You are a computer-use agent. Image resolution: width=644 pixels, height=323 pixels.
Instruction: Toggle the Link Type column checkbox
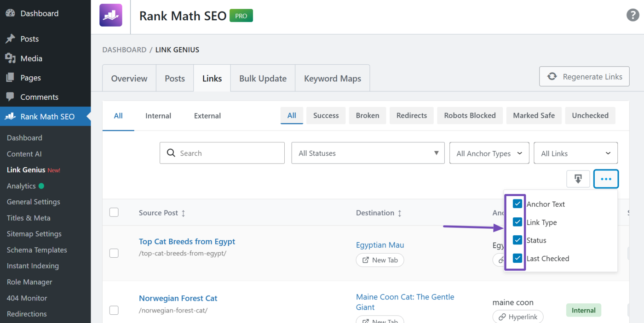click(517, 222)
